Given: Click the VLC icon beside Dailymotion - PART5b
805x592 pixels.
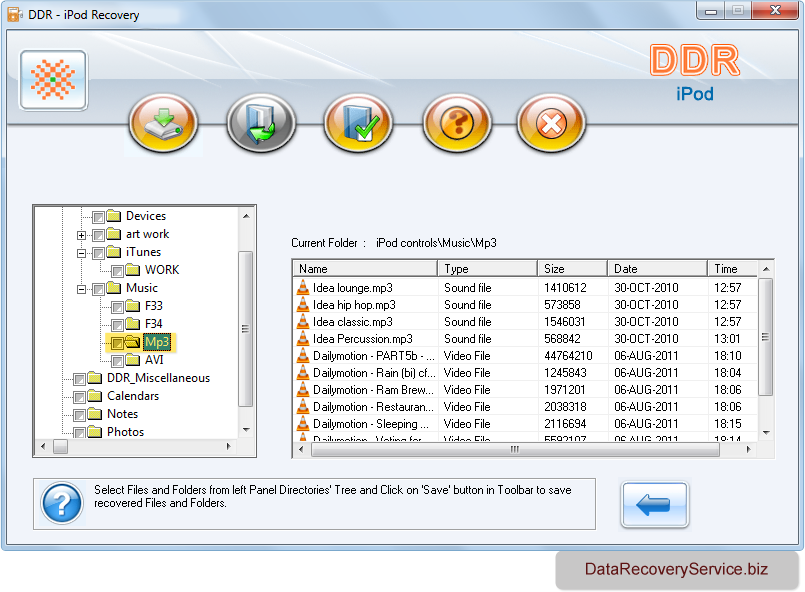Looking at the screenshot, I should point(303,355).
